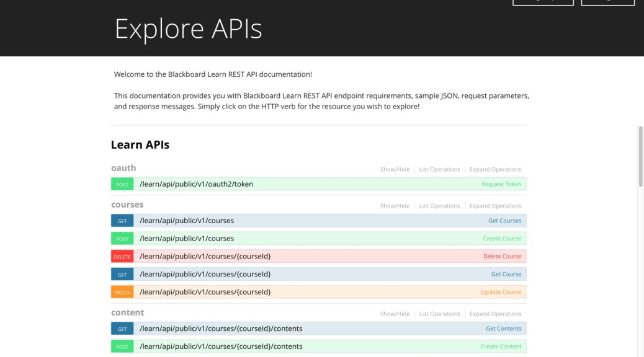644x357 pixels.
Task: Click the PATCH badge for Update Course
Action: point(122,292)
